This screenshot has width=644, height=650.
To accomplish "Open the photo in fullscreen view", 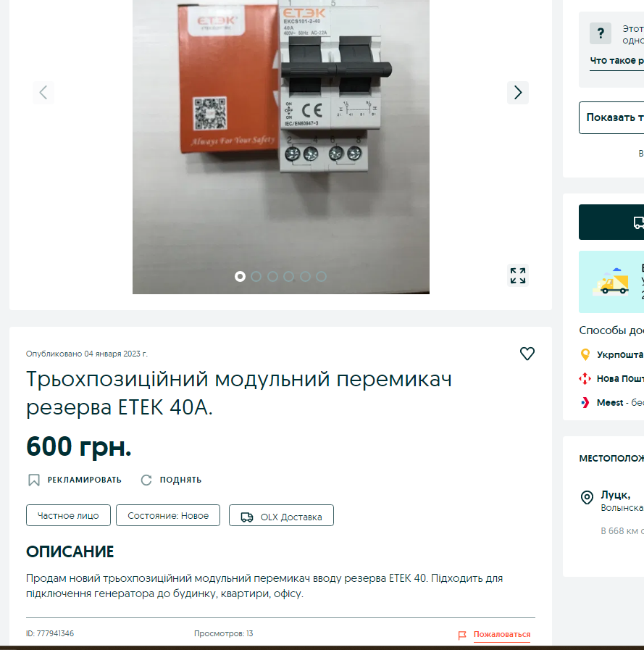I will coord(518,275).
